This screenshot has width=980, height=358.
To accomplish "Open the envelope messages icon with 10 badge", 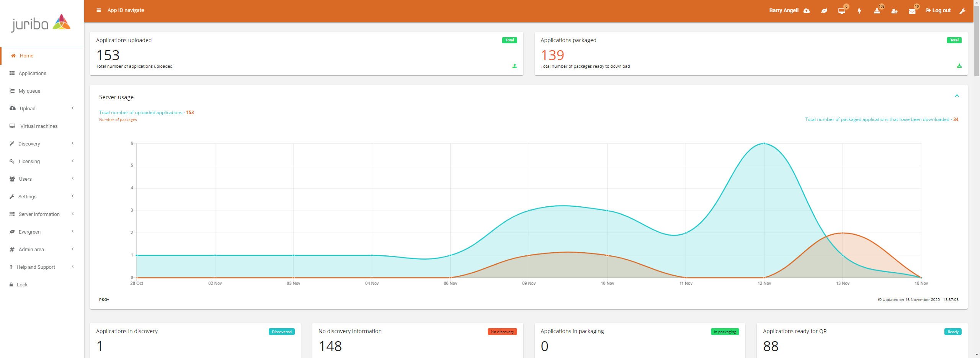I will (x=912, y=11).
